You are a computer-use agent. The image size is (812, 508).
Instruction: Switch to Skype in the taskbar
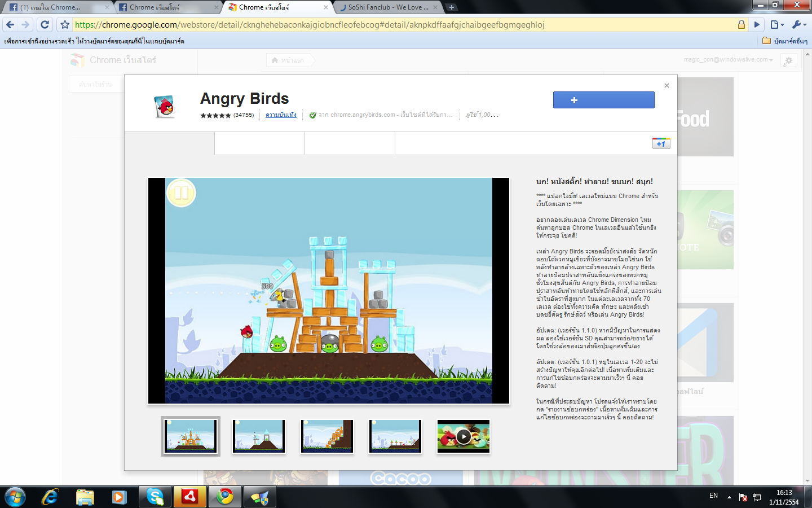point(155,497)
